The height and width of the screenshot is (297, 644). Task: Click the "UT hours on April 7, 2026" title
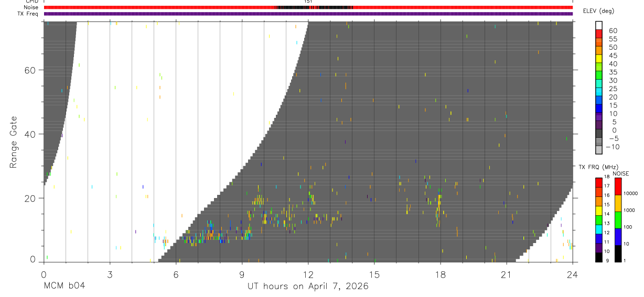pyautogui.click(x=308, y=287)
